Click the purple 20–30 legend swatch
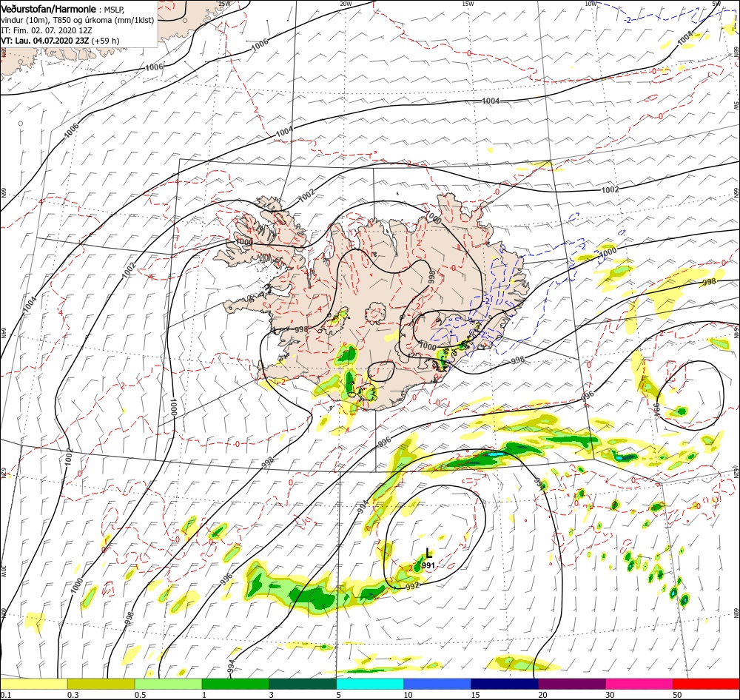This screenshot has width=740, height=700. 572,684
